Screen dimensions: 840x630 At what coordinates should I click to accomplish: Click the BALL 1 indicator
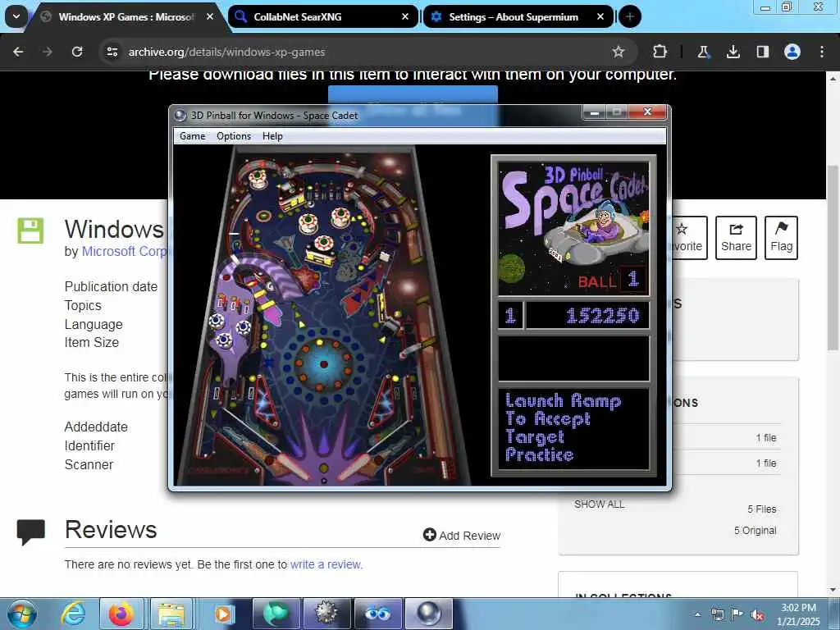coord(612,280)
